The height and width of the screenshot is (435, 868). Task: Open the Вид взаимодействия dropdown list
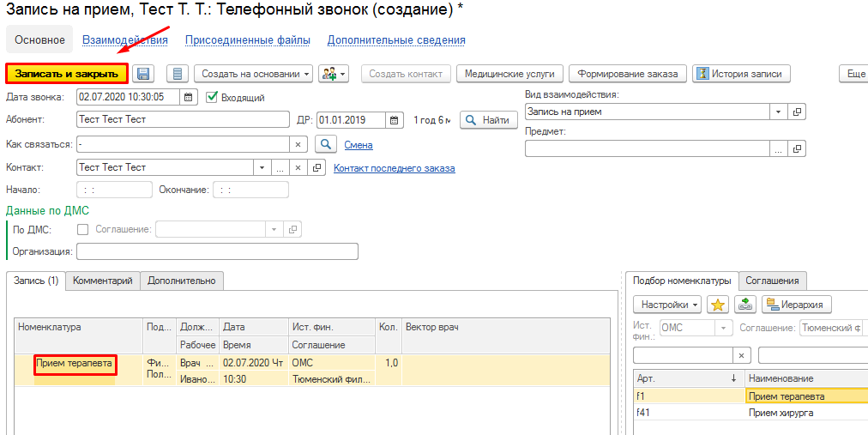click(x=778, y=112)
